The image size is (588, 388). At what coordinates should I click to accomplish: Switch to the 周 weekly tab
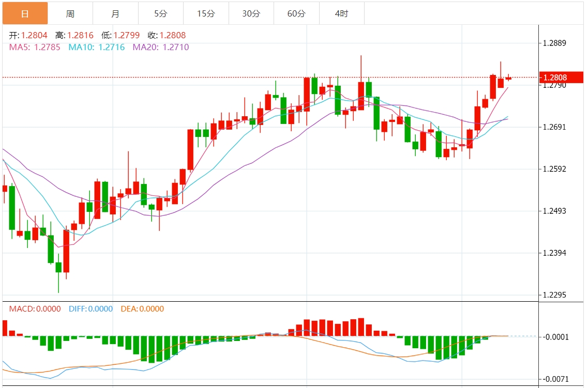pos(70,13)
